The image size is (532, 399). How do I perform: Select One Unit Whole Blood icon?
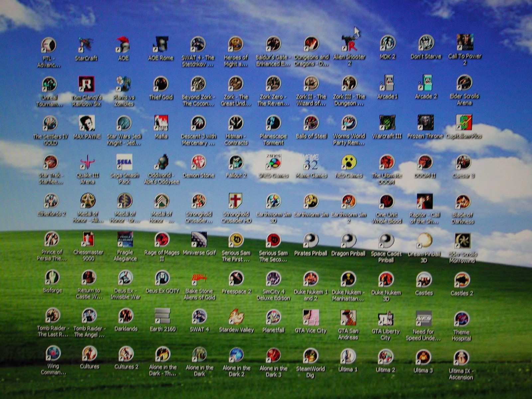pyautogui.click(x=386, y=202)
